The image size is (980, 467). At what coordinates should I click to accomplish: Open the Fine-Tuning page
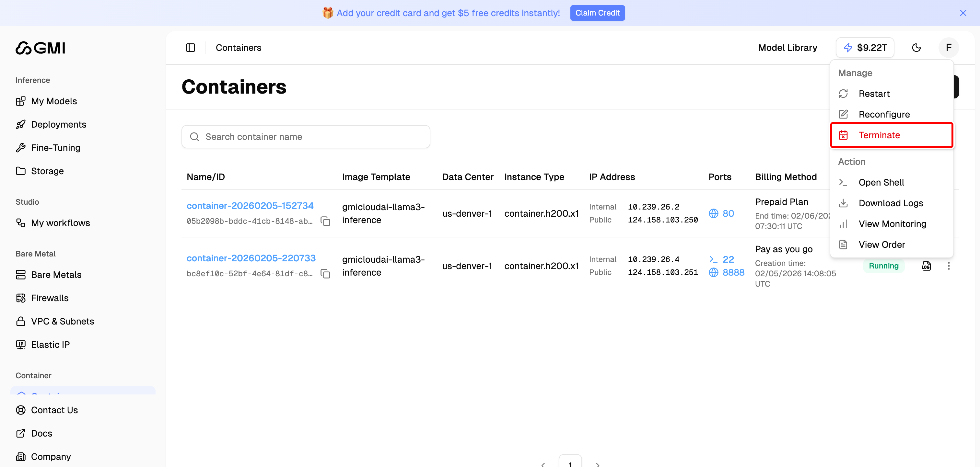point(55,148)
